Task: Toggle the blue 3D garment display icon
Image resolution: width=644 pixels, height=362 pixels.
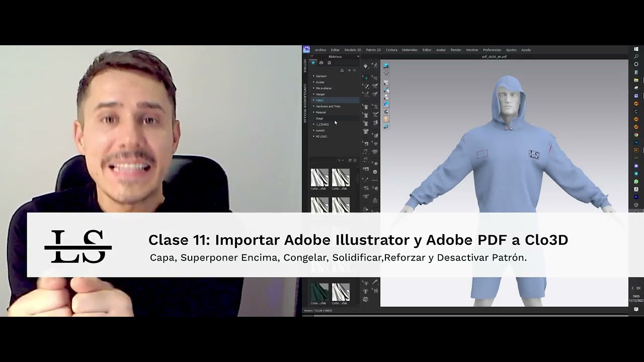Action: pos(386,66)
